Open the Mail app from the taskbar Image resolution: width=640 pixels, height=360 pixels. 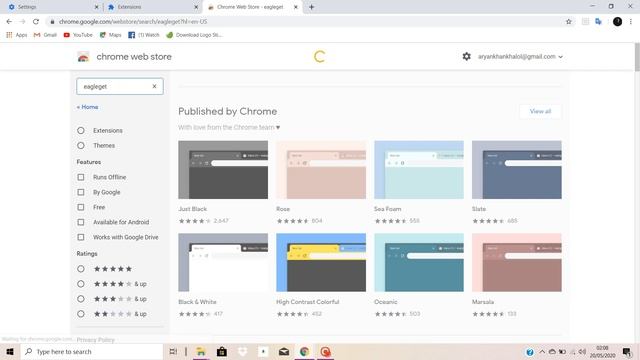pos(284,351)
